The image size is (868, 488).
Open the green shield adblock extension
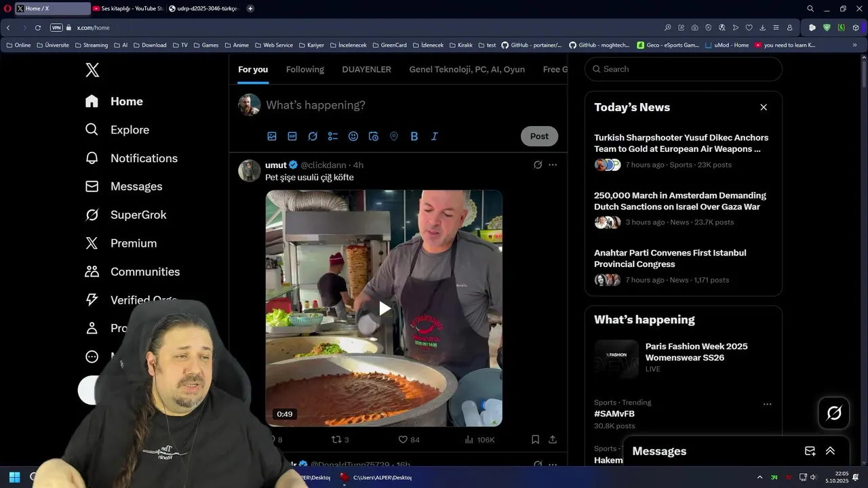(827, 28)
